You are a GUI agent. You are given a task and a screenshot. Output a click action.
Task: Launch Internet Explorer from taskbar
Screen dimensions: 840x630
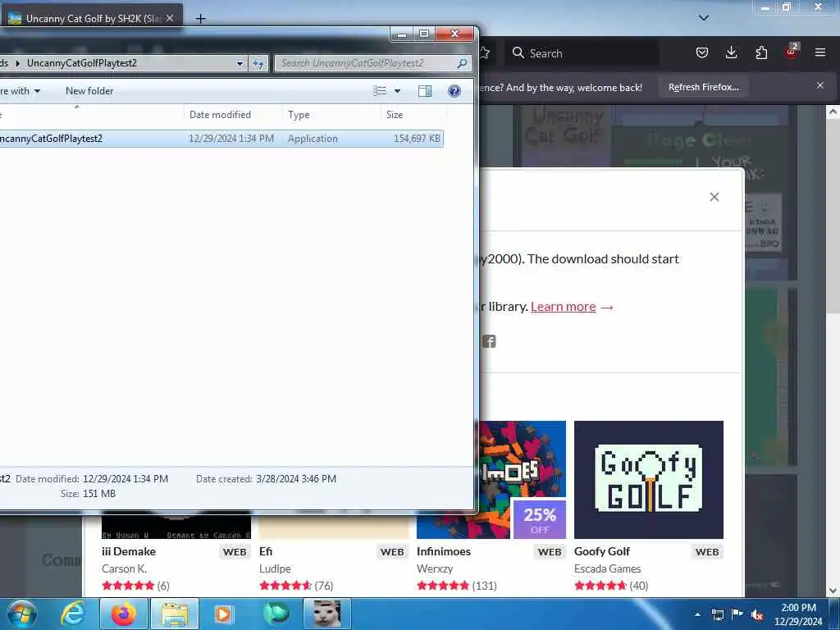73,614
